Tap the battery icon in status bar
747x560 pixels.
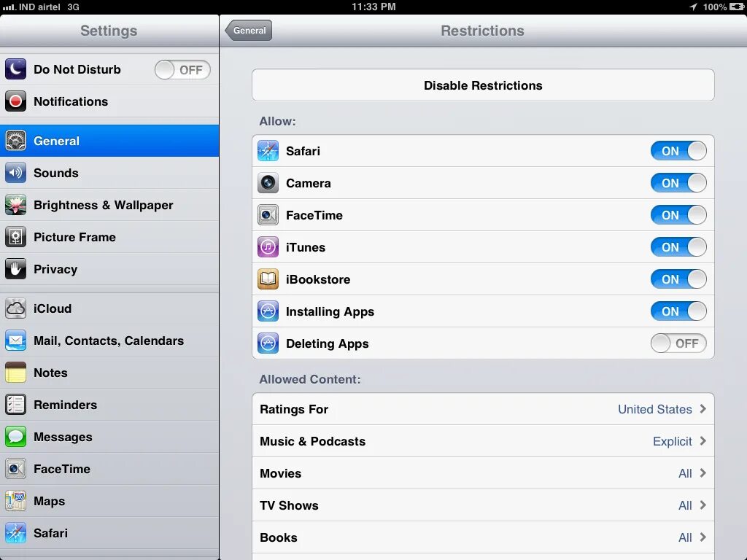point(737,7)
